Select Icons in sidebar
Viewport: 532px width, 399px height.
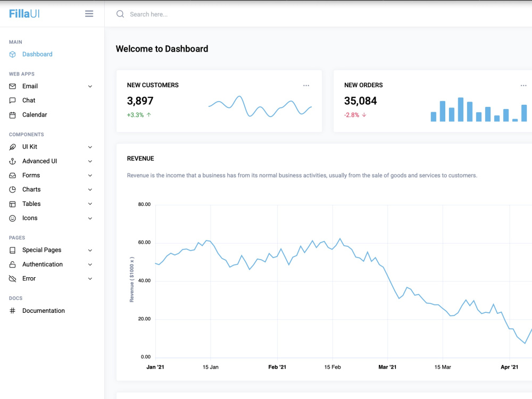pos(30,218)
